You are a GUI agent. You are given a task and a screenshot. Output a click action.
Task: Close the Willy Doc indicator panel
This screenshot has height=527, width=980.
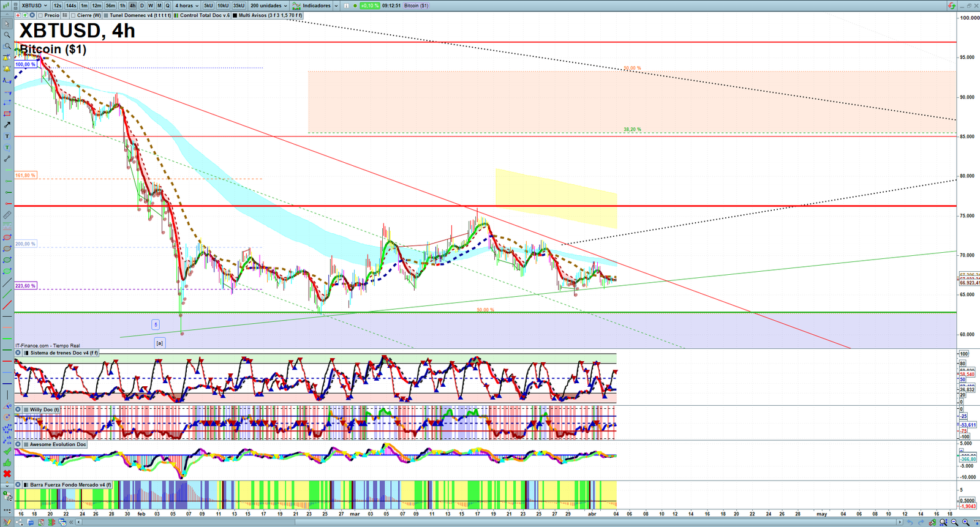(x=18, y=409)
